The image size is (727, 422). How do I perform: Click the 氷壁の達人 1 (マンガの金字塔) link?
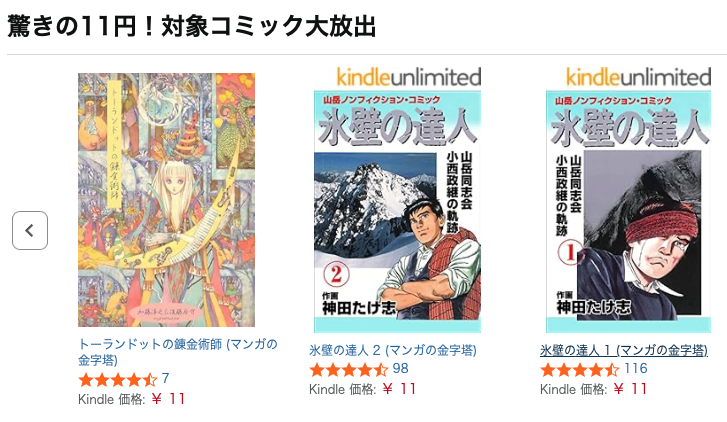624,350
